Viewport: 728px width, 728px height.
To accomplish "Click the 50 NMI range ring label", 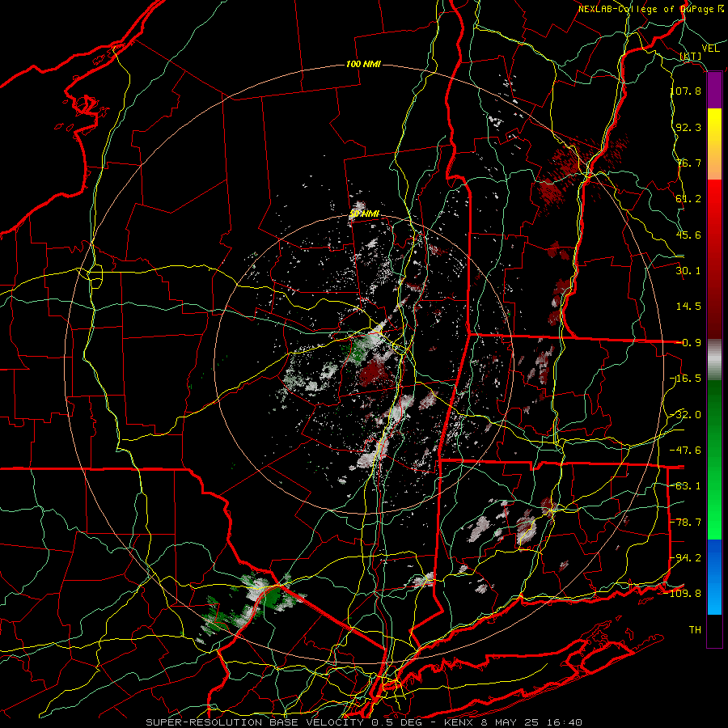I will 364,214.
